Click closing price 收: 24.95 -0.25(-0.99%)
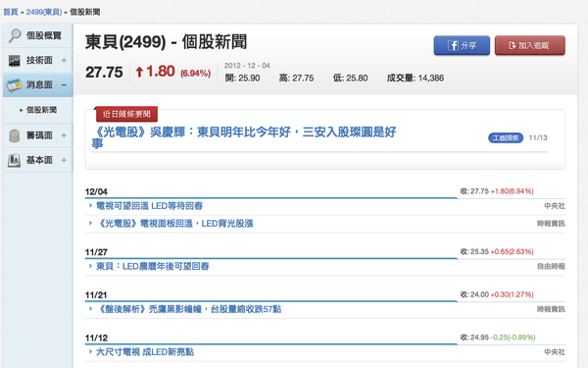This screenshot has width=588, height=368. point(498,338)
